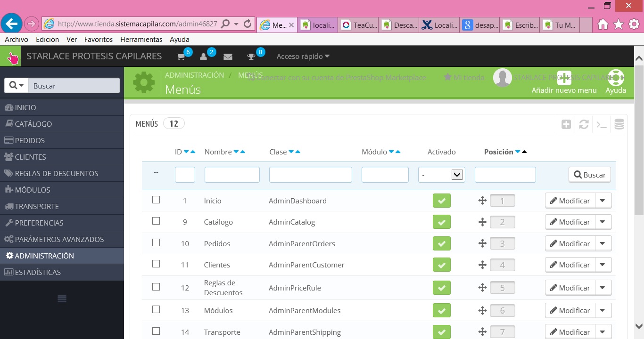This screenshot has width=644, height=339.
Task: Toggle the activated status of Pedidos
Action: [442, 243]
